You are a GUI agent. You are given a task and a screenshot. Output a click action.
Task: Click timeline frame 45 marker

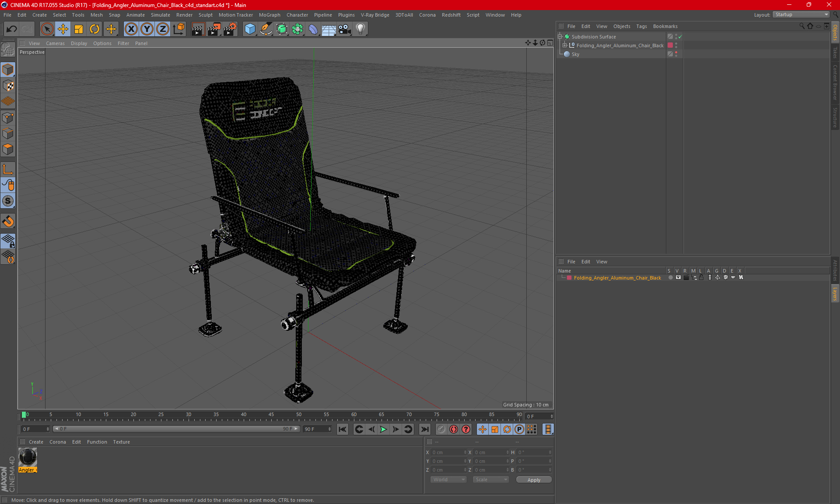tap(271, 416)
